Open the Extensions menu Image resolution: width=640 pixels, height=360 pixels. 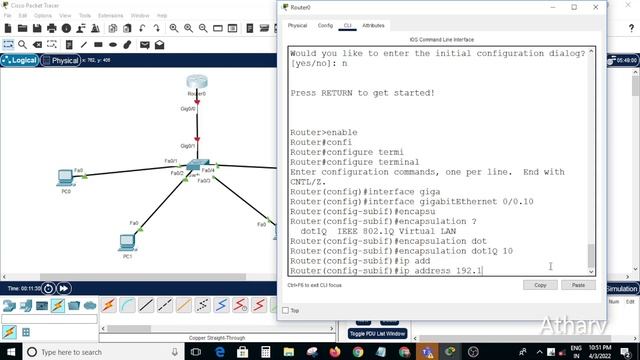coord(110,16)
